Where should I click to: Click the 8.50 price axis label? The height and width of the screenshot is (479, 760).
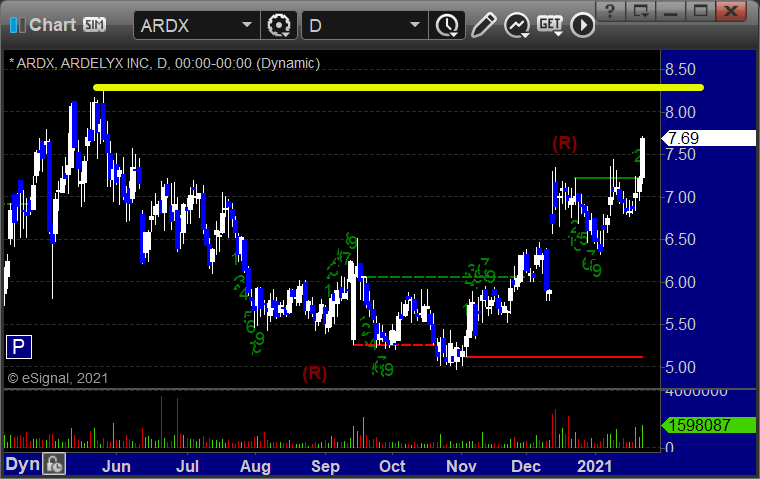[x=681, y=70]
